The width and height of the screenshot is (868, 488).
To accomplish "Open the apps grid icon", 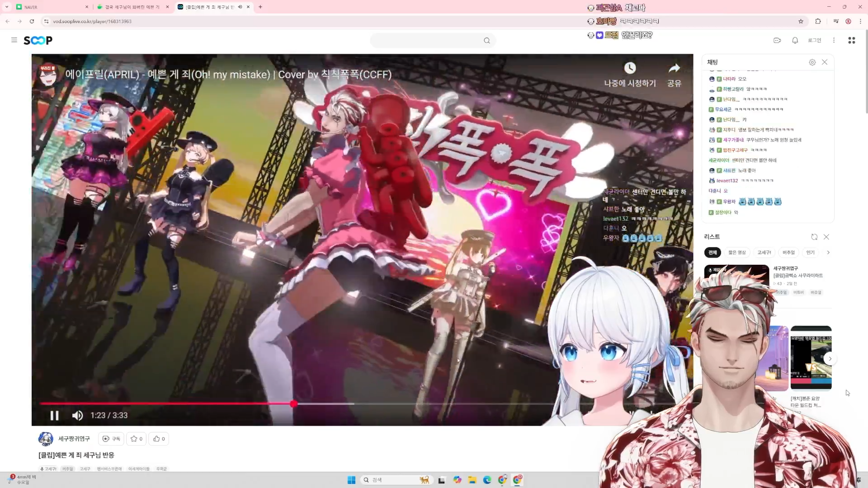I will [851, 41].
